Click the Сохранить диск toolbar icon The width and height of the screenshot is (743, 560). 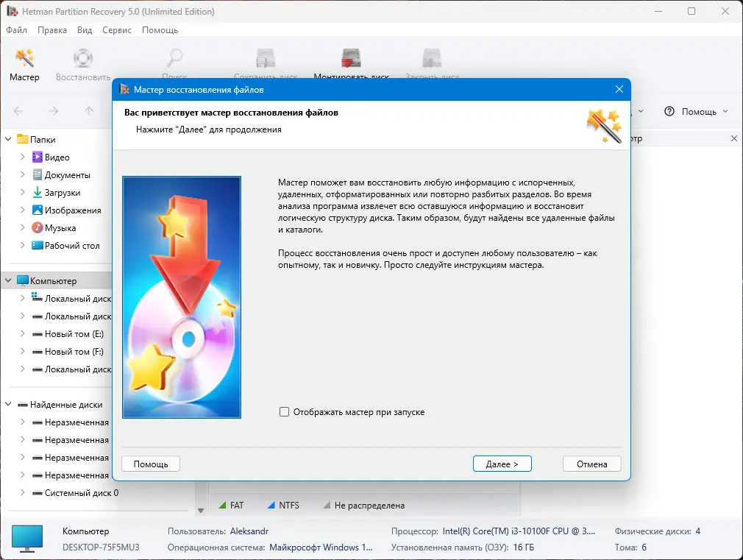pyautogui.click(x=266, y=58)
